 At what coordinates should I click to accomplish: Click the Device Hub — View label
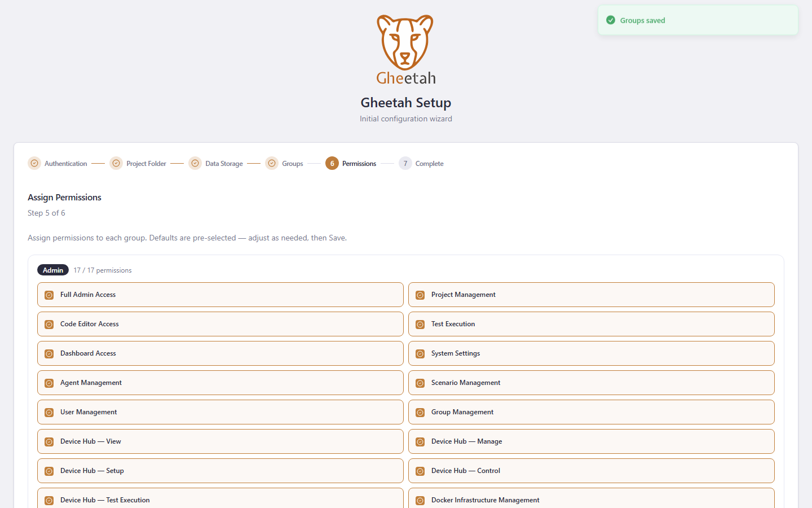point(91,441)
